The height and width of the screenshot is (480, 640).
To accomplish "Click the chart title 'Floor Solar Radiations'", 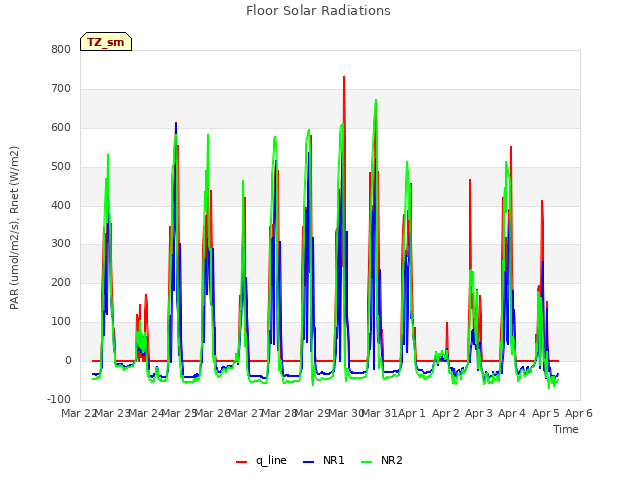I will [x=318, y=11].
